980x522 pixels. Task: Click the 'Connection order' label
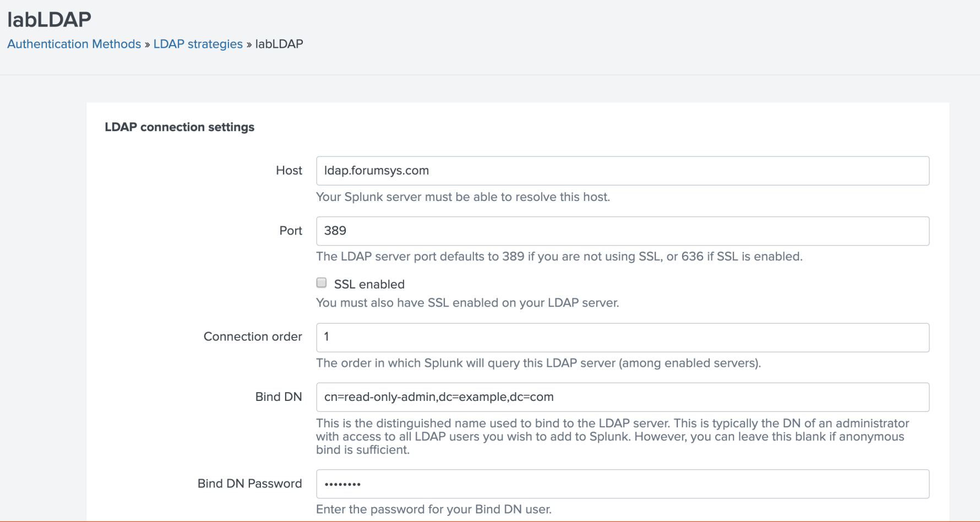tap(253, 336)
